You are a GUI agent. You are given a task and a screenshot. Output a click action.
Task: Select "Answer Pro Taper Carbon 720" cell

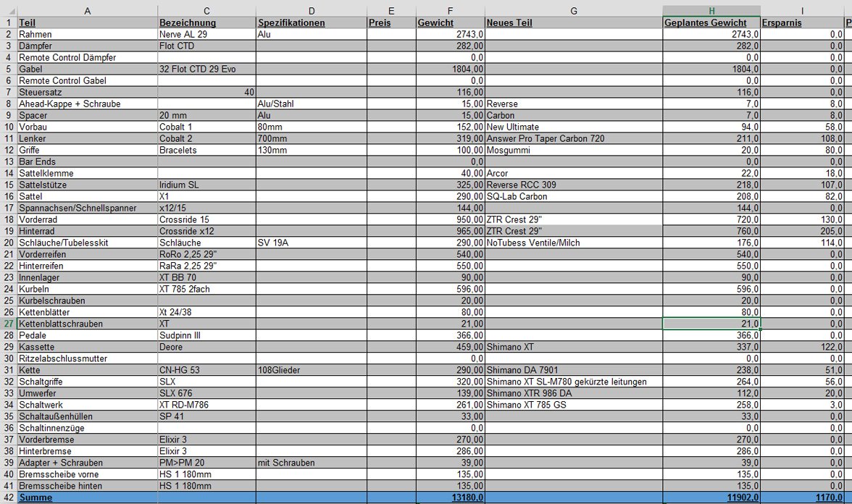tap(573, 138)
